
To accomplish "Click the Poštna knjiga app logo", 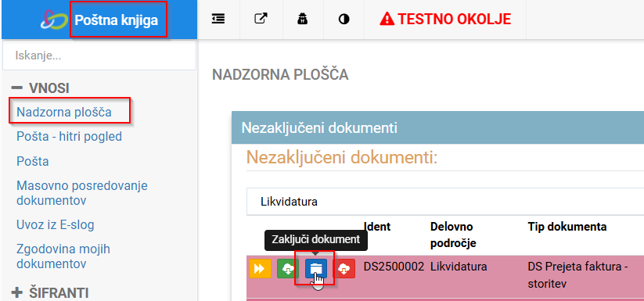I will click(55, 20).
